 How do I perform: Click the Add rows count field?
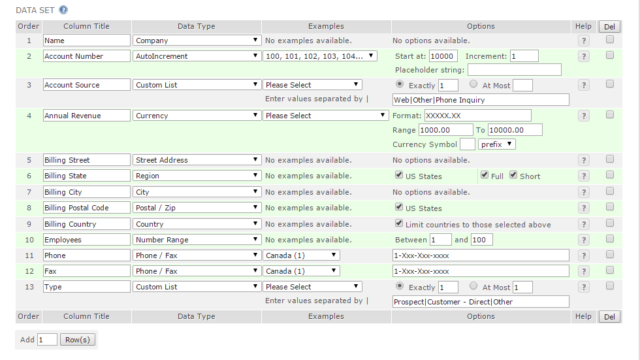(x=47, y=340)
